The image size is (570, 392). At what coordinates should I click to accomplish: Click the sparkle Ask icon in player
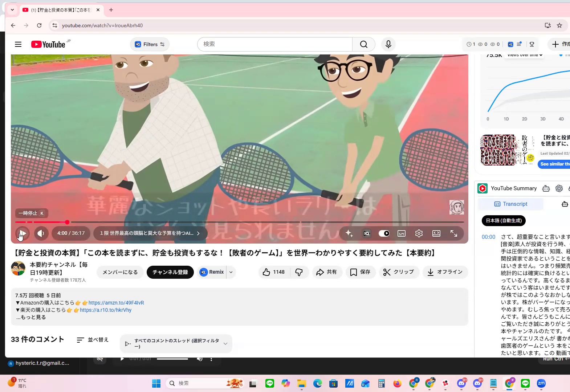[x=349, y=233]
